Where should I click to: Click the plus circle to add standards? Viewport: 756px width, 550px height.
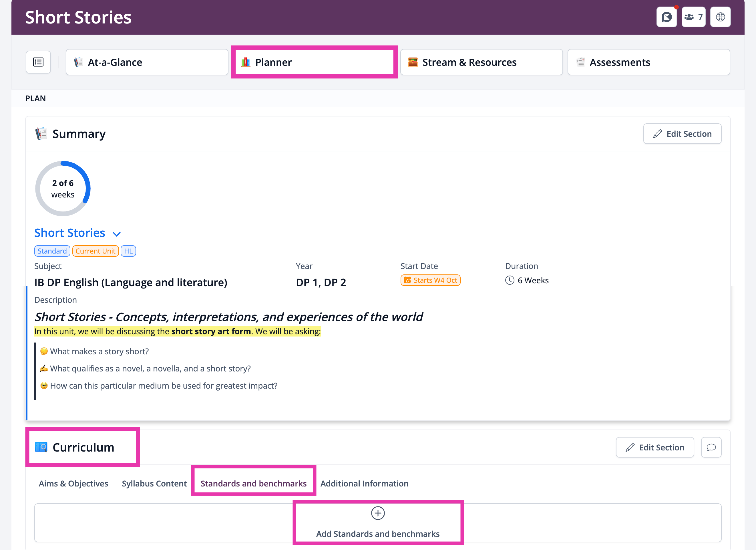pos(378,513)
